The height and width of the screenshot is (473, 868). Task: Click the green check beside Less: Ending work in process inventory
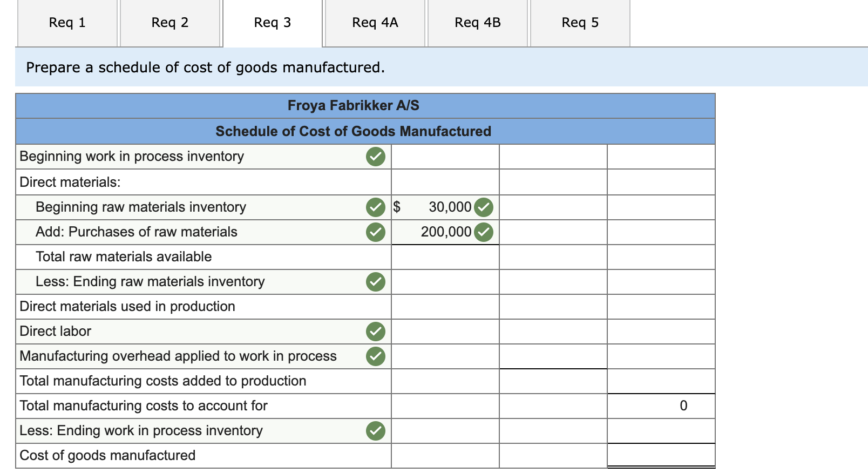[376, 431]
